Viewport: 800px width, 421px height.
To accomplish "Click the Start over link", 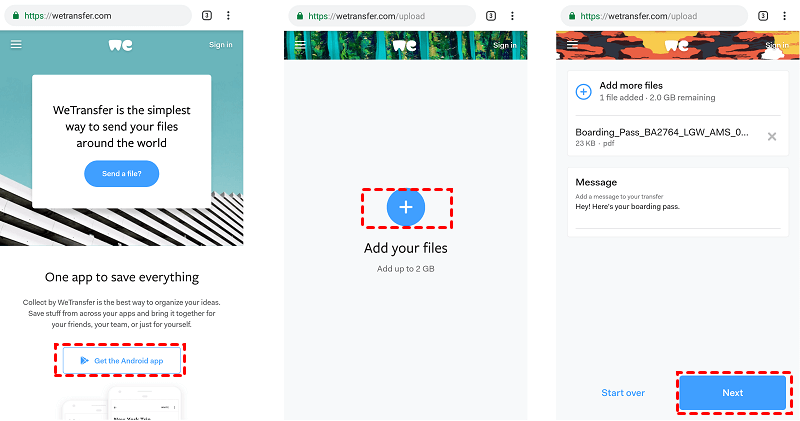I will (622, 393).
